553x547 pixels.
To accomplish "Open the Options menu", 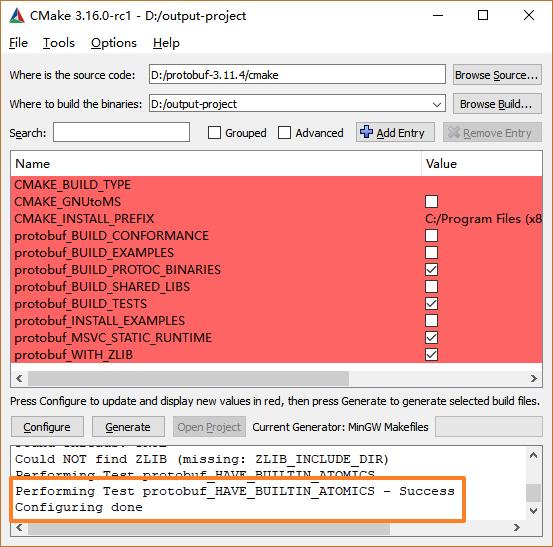I will point(114,43).
